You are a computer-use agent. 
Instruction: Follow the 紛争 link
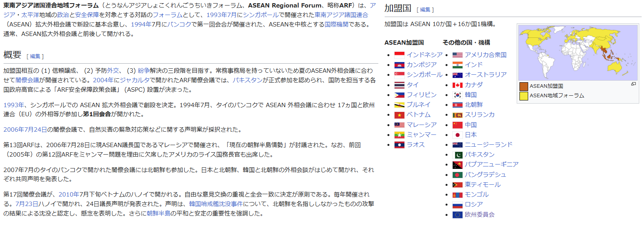[x=144, y=70]
